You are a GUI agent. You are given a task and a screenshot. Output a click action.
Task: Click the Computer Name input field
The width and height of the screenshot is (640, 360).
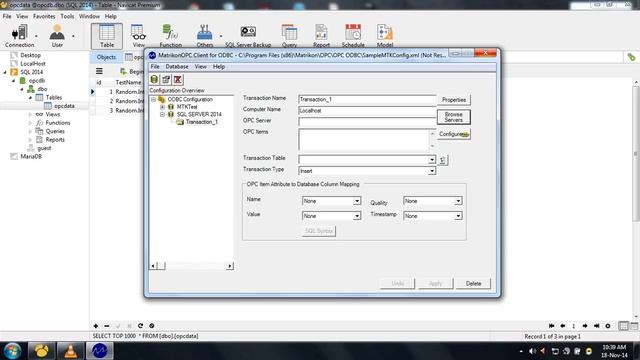367,111
